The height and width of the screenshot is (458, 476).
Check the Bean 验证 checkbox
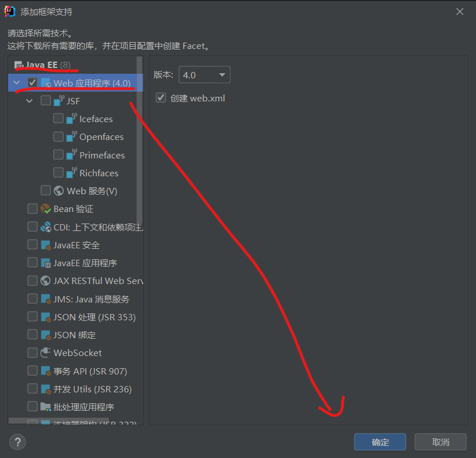32,209
